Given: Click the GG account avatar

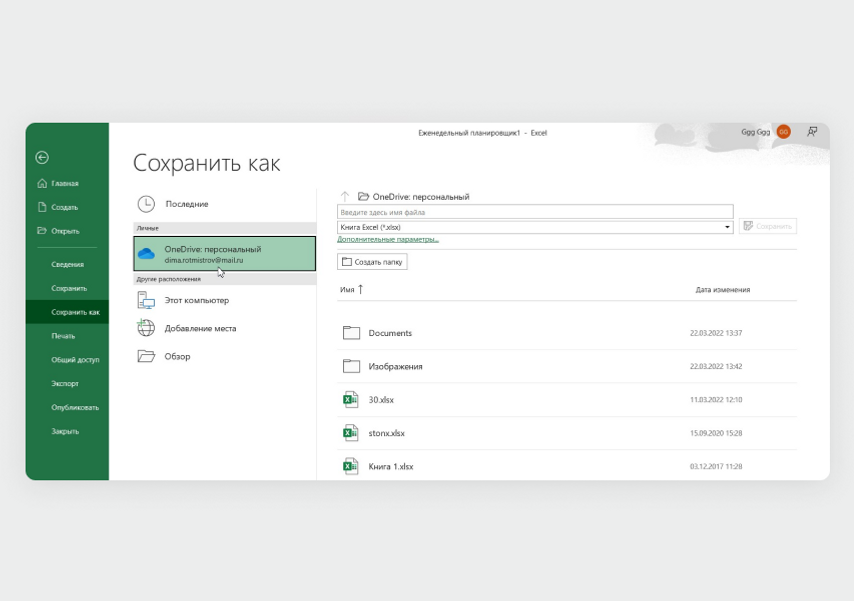Looking at the screenshot, I should point(784,132).
